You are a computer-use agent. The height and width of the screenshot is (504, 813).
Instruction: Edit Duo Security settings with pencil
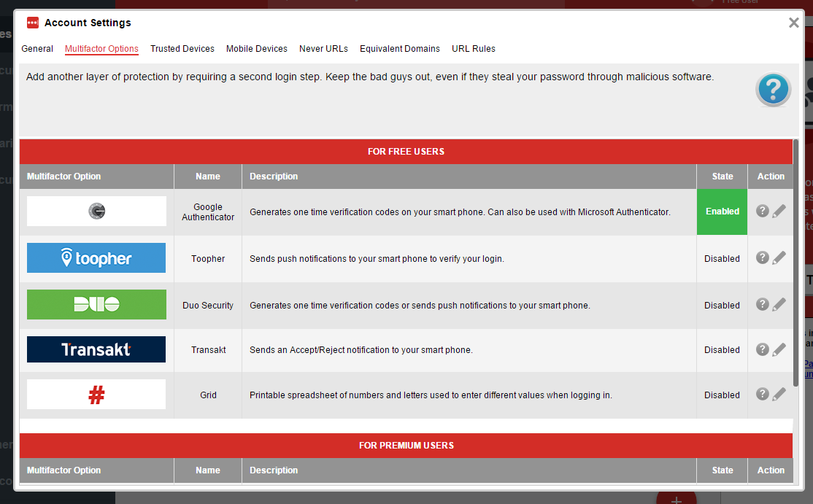coord(779,304)
